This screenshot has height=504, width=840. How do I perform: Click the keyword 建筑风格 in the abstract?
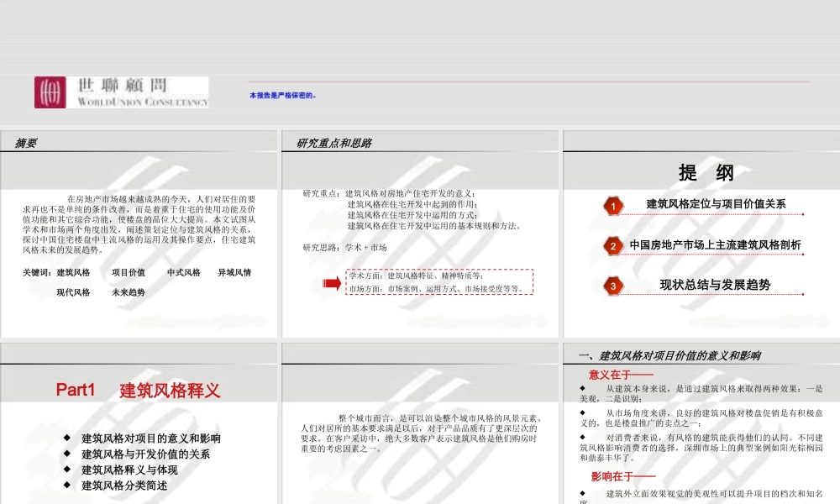pyautogui.click(x=73, y=273)
